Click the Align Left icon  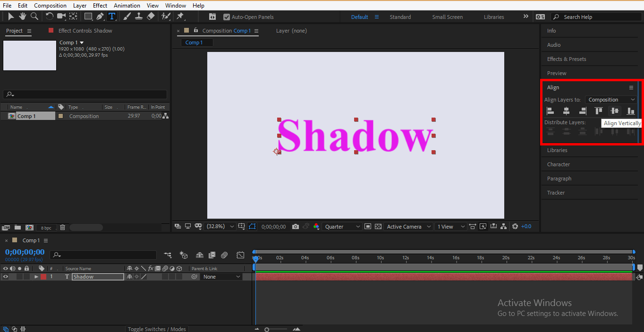(x=551, y=111)
